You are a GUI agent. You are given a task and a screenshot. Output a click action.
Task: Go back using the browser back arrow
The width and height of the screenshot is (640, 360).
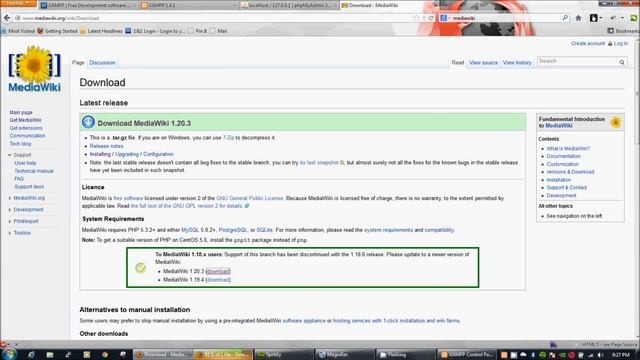point(7,18)
